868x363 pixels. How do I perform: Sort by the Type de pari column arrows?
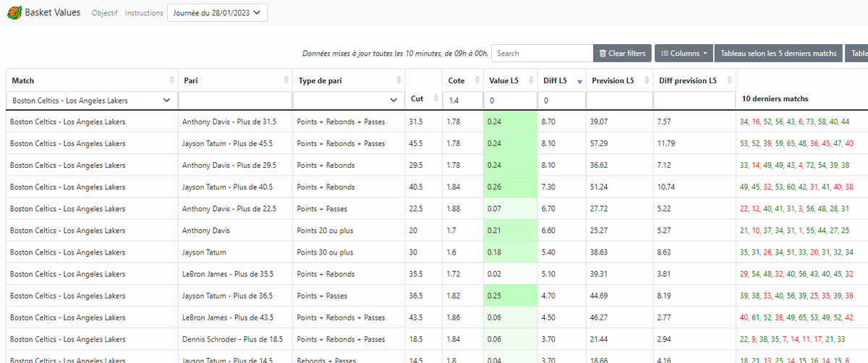[399, 80]
